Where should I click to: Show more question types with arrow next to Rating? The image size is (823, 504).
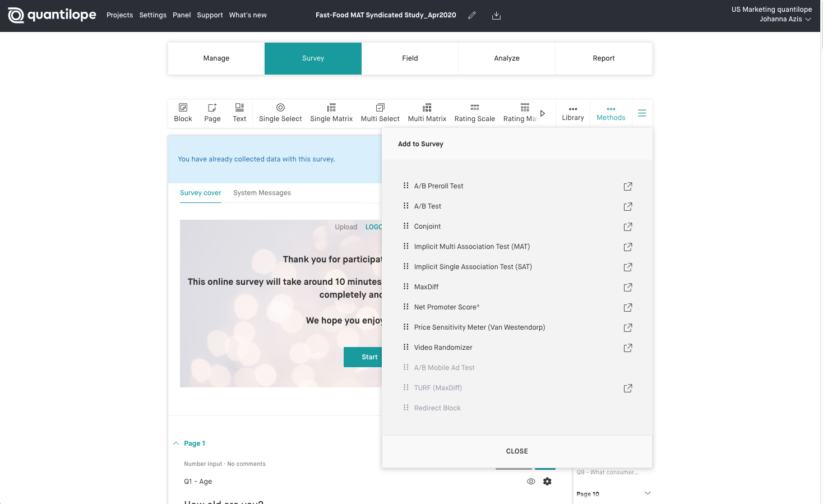click(542, 112)
